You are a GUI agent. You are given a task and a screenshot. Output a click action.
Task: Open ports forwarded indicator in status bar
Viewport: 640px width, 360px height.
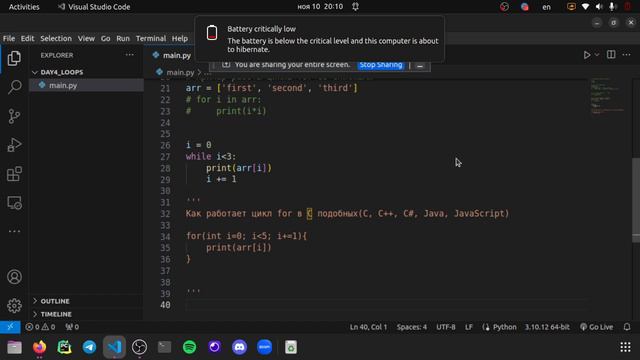coord(72,327)
